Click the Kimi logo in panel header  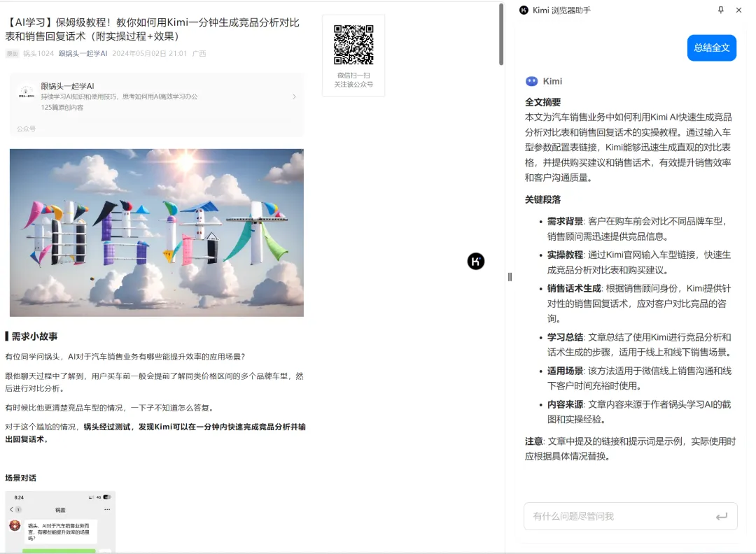point(524,10)
